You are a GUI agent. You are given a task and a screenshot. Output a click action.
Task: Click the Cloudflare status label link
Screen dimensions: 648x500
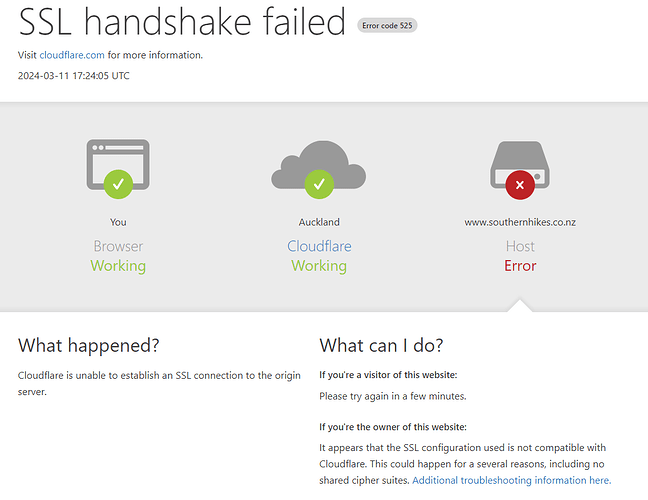(319, 246)
